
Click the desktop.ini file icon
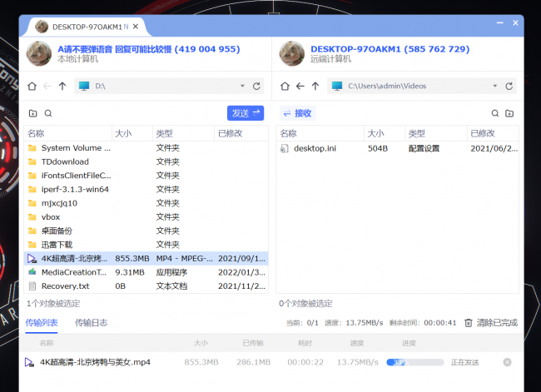(x=284, y=148)
